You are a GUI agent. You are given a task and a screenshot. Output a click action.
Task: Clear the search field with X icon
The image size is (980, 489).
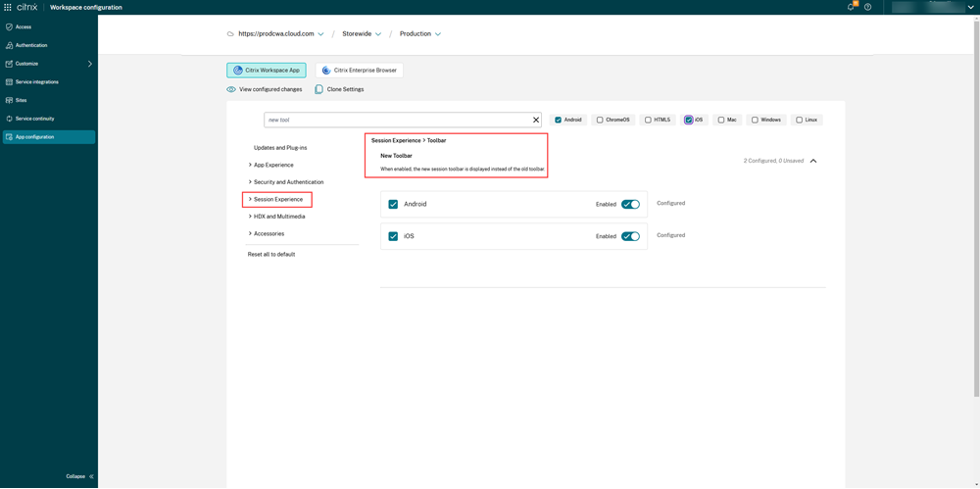(x=536, y=120)
